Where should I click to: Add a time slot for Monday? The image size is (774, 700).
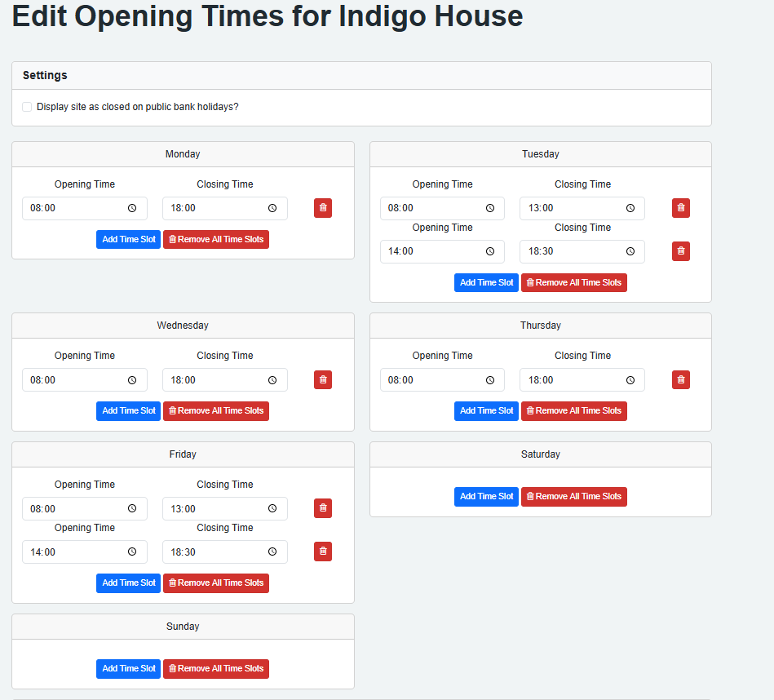128,239
